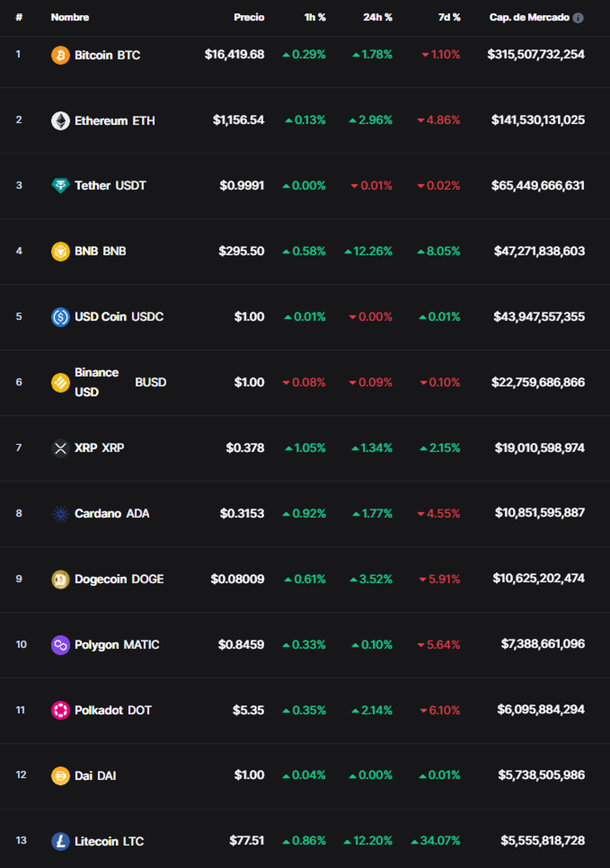
Task: Click the Litecoin logo icon
Action: [60, 841]
